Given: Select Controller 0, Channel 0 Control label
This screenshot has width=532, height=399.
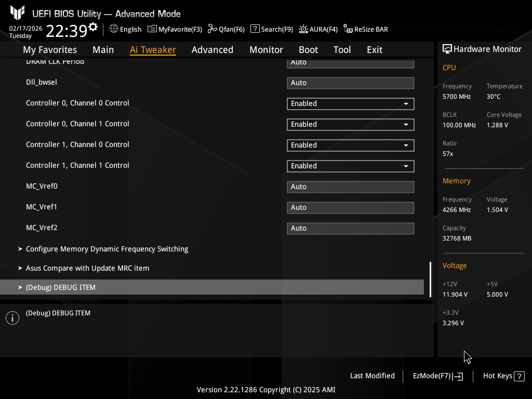Looking at the screenshot, I should click(x=77, y=103).
